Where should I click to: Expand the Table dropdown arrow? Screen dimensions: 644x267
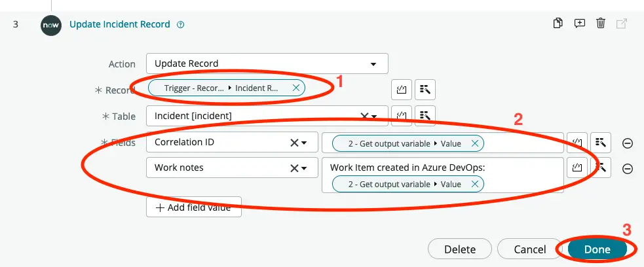click(373, 117)
